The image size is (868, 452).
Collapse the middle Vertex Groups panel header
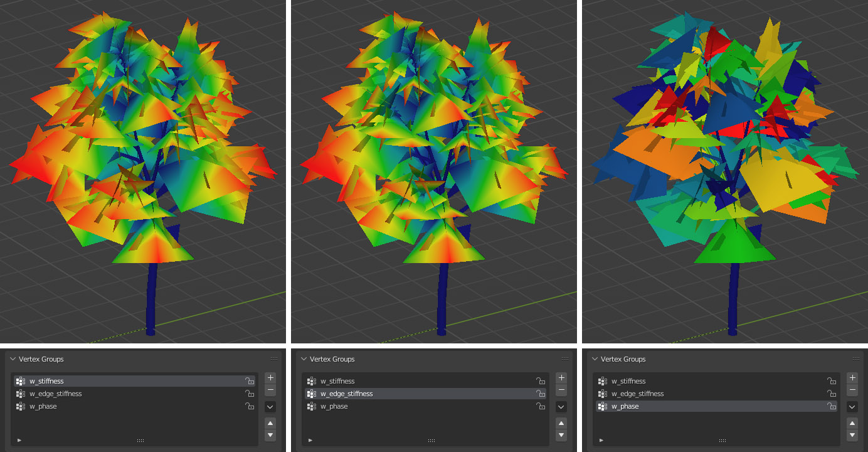(304, 359)
